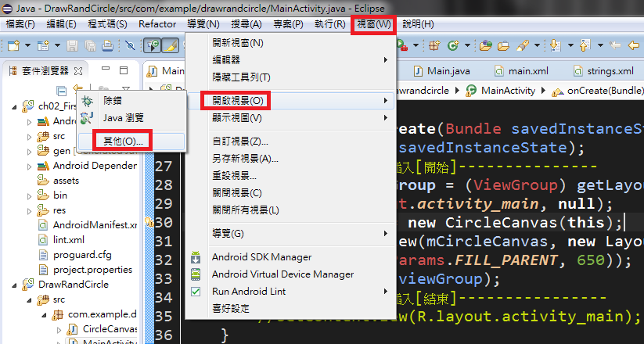644x344 pixels.
Task: Switch to the Main.java editor tab
Action: coord(441,71)
